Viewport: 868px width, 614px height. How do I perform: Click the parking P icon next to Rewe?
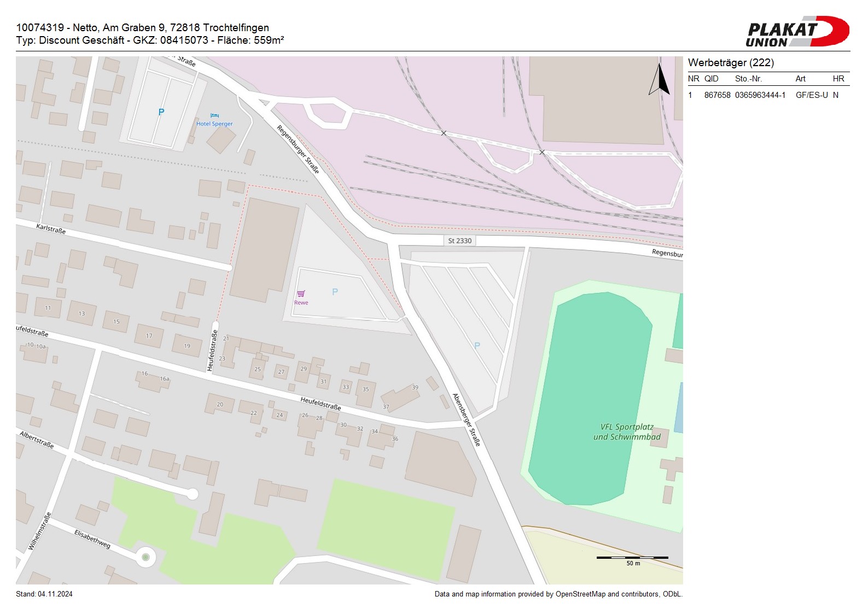point(335,292)
